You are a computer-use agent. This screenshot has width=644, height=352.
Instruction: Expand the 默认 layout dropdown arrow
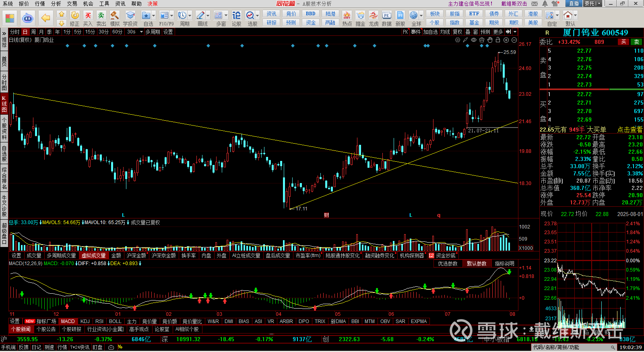[576, 16]
